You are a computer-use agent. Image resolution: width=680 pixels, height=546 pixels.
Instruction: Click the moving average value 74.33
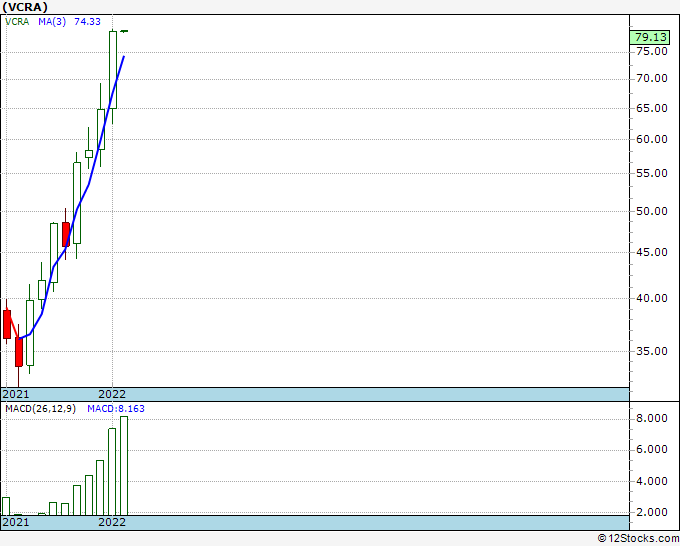pyautogui.click(x=87, y=22)
